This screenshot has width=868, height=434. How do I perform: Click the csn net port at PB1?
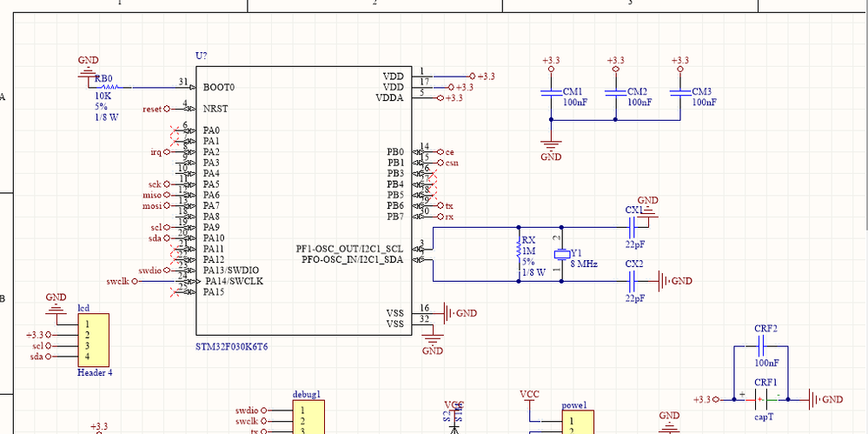[x=447, y=163]
